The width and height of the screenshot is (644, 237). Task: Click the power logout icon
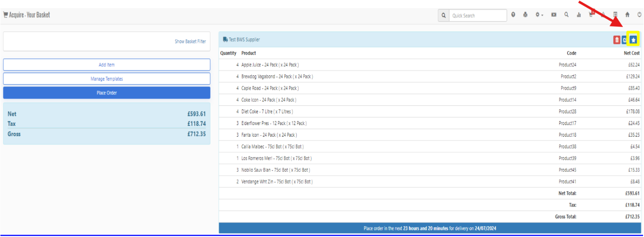(639, 15)
